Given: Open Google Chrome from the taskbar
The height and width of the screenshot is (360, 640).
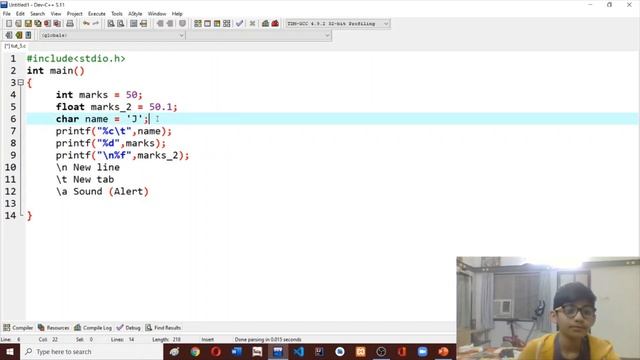Looking at the screenshot, I should click(x=195, y=351).
